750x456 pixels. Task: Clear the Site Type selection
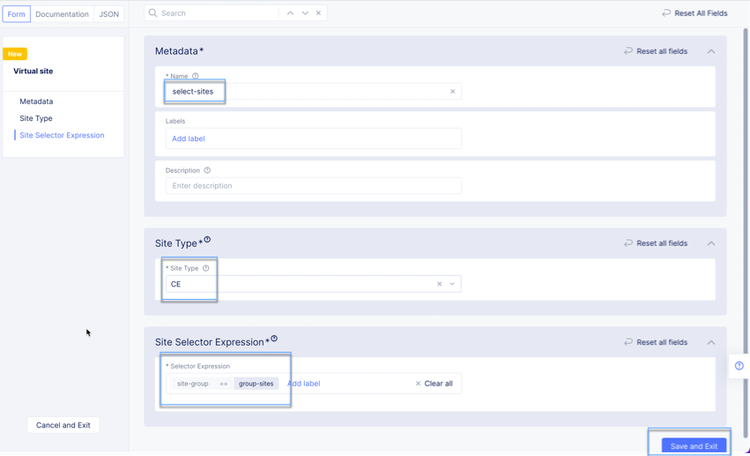tap(440, 284)
